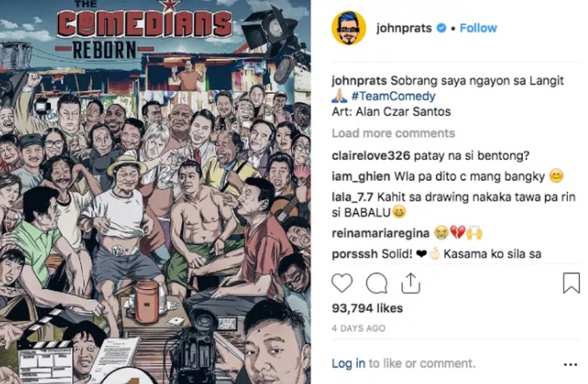Open more options three-dot menu
The width and height of the screenshot is (588, 384).
(x=570, y=364)
